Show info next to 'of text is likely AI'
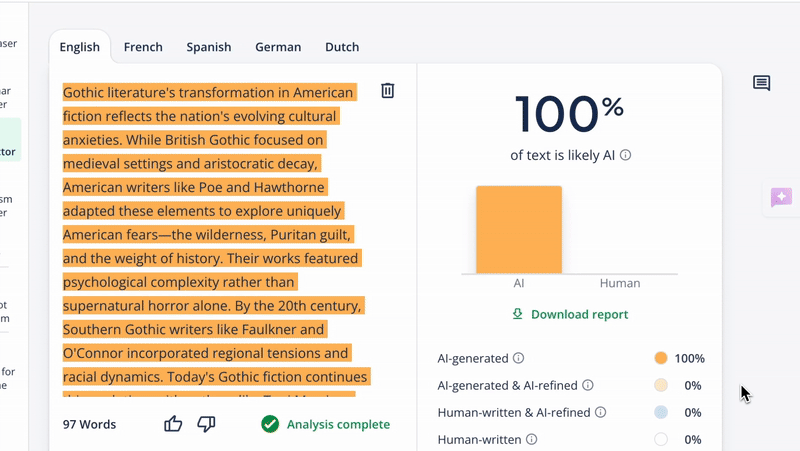This screenshot has height=451, width=800. pyautogui.click(x=626, y=155)
